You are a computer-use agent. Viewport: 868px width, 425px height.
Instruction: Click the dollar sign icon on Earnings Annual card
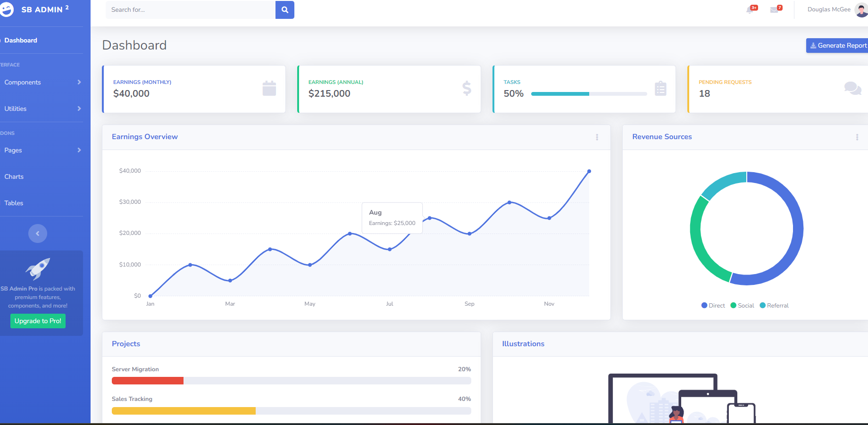[x=467, y=88]
